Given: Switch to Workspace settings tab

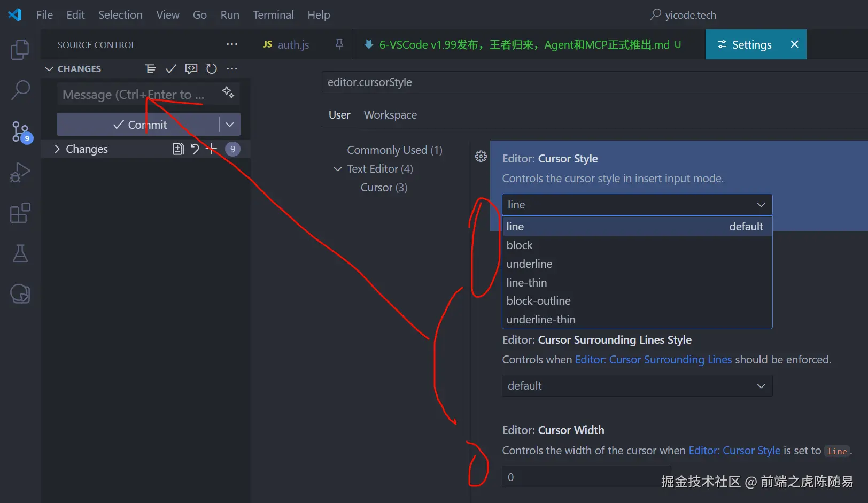Looking at the screenshot, I should pyautogui.click(x=390, y=115).
